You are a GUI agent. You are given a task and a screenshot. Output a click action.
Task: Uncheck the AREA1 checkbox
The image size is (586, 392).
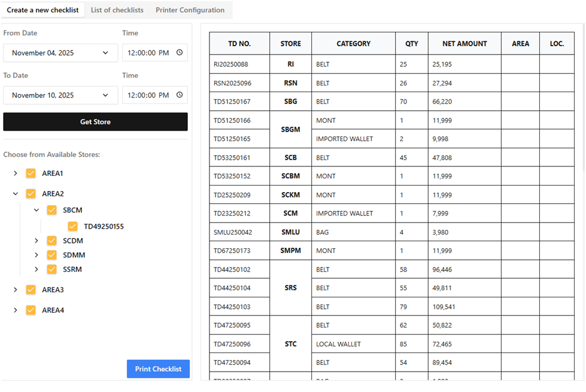point(31,174)
